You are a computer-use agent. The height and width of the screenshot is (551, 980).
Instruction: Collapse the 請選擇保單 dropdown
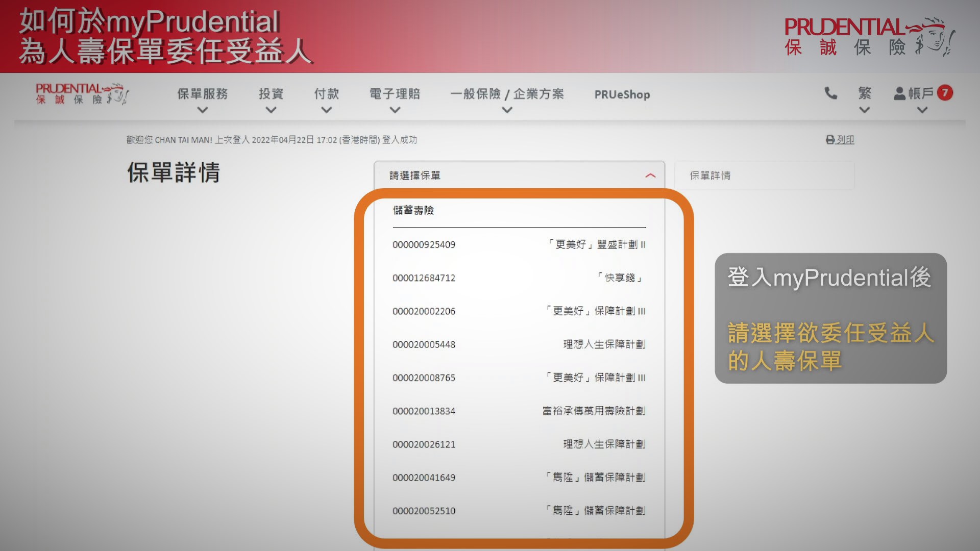519,176
